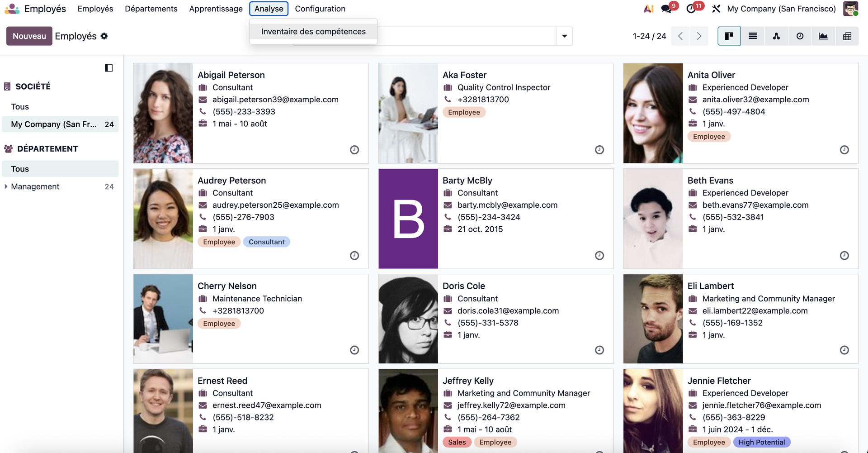Switch to List view
The image size is (868, 453).
(x=753, y=36)
